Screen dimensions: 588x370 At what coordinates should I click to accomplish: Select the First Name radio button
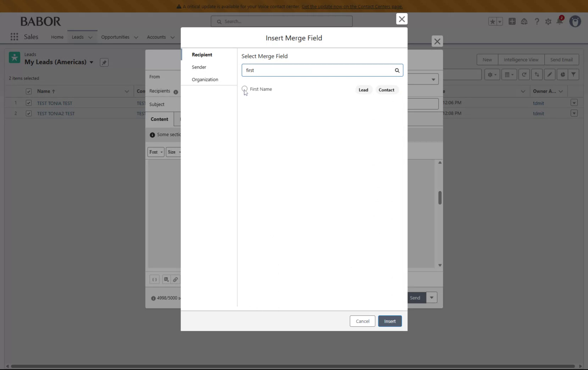(245, 89)
